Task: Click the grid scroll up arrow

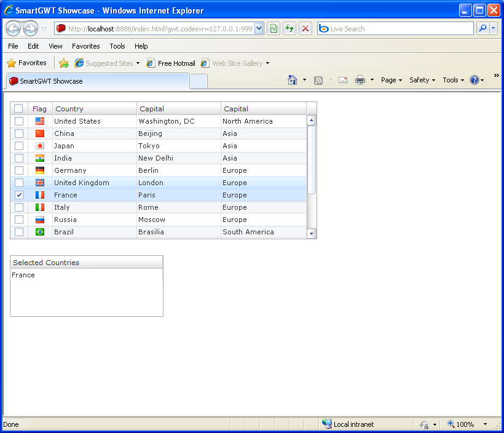Action: click(x=312, y=121)
